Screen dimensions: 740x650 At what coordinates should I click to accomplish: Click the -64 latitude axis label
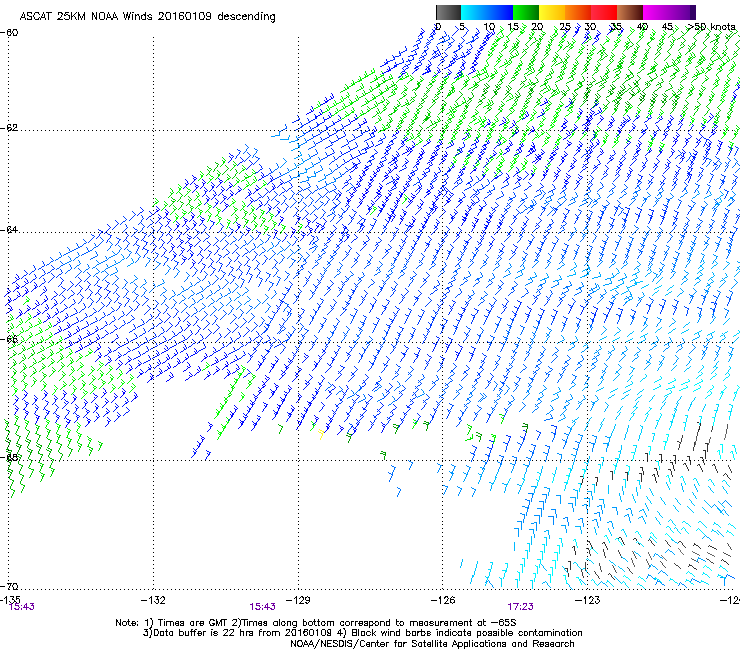[x=9, y=230]
